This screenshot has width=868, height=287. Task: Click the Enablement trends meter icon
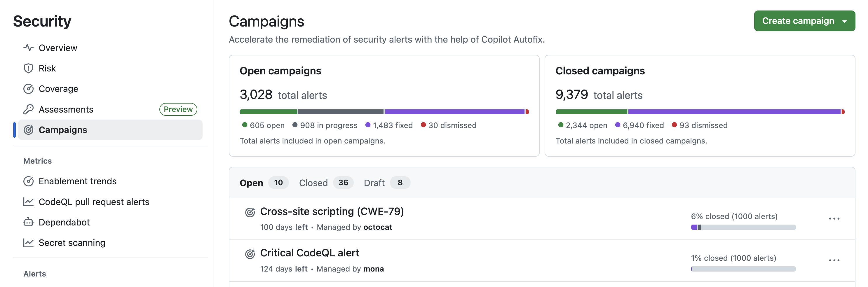28,181
